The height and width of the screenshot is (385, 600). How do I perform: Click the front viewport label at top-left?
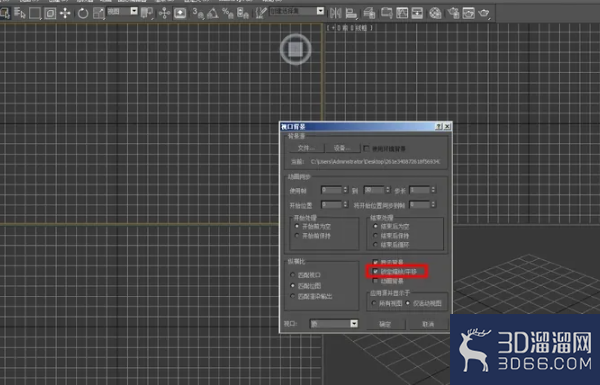click(x=349, y=28)
